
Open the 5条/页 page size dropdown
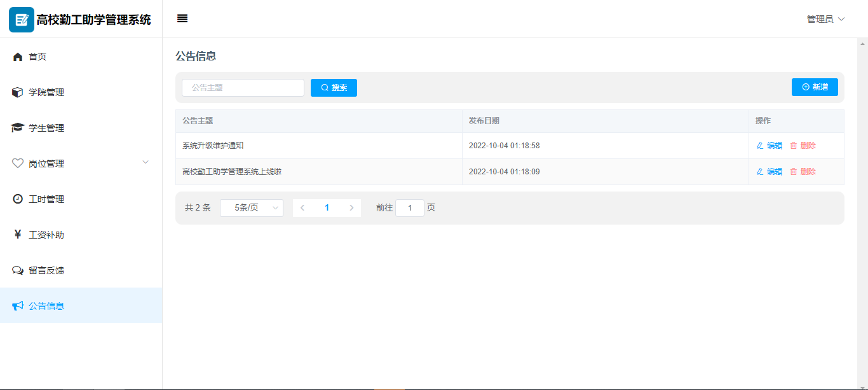coord(252,208)
